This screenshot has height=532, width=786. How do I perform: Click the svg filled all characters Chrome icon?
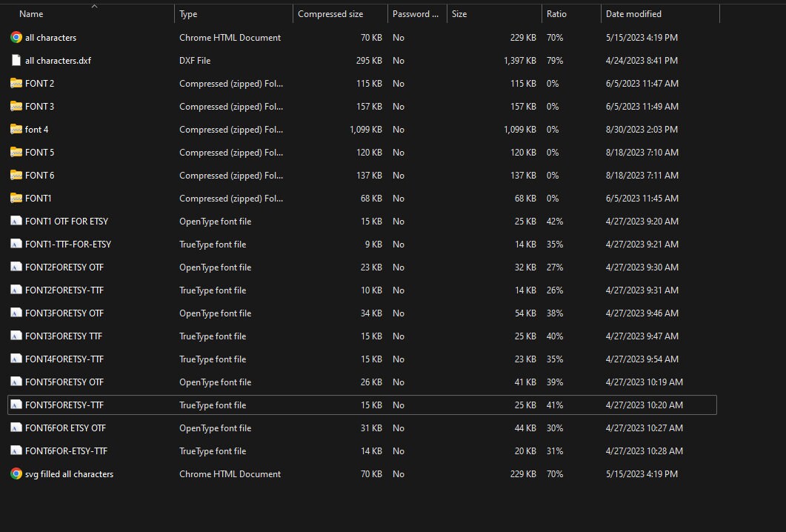(x=16, y=474)
